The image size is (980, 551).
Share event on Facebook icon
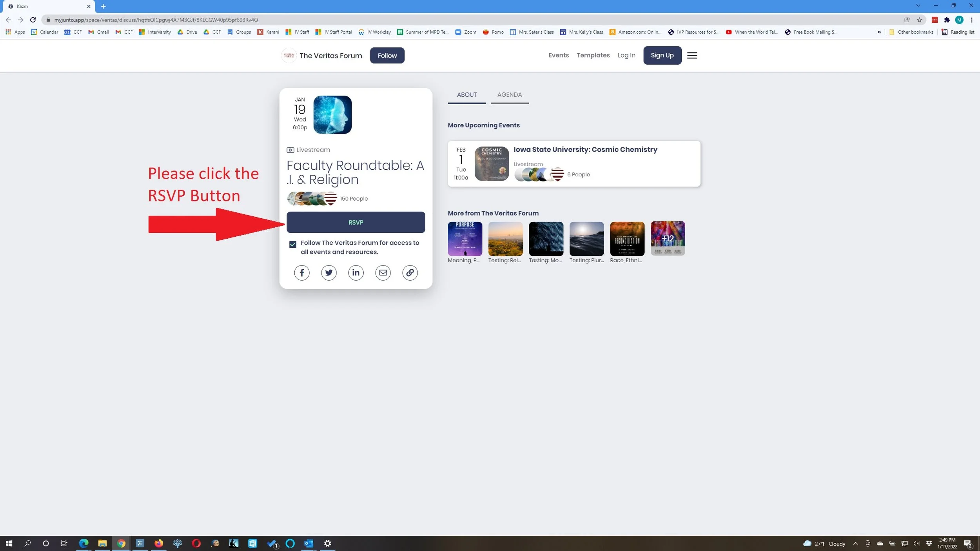[301, 272]
